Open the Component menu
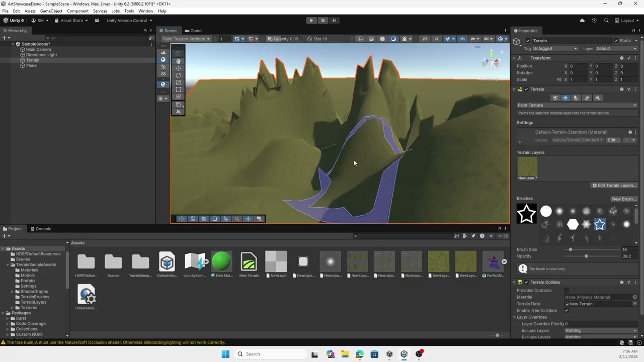This screenshot has height=362, width=644. click(x=77, y=11)
